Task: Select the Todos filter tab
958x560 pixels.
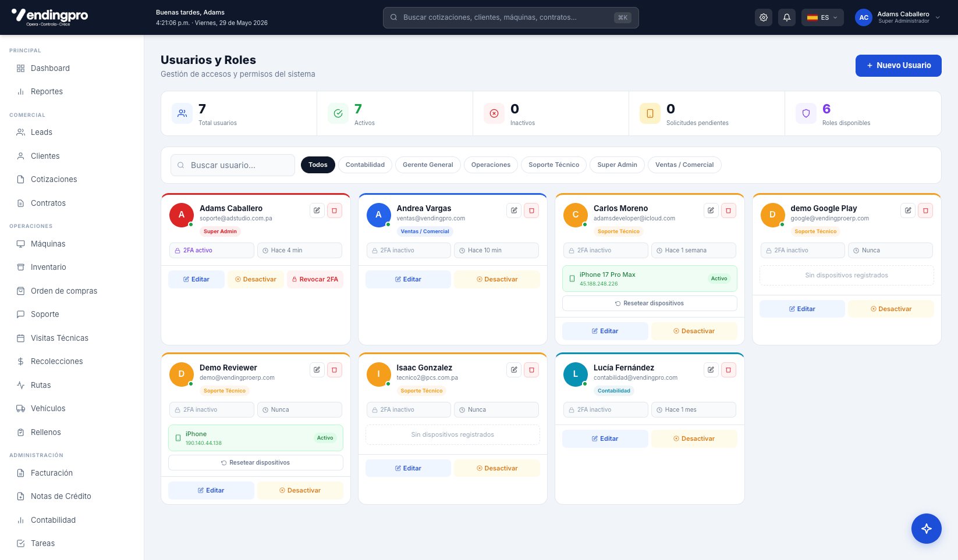Action: pyautogui.click(x=318, y=165)
